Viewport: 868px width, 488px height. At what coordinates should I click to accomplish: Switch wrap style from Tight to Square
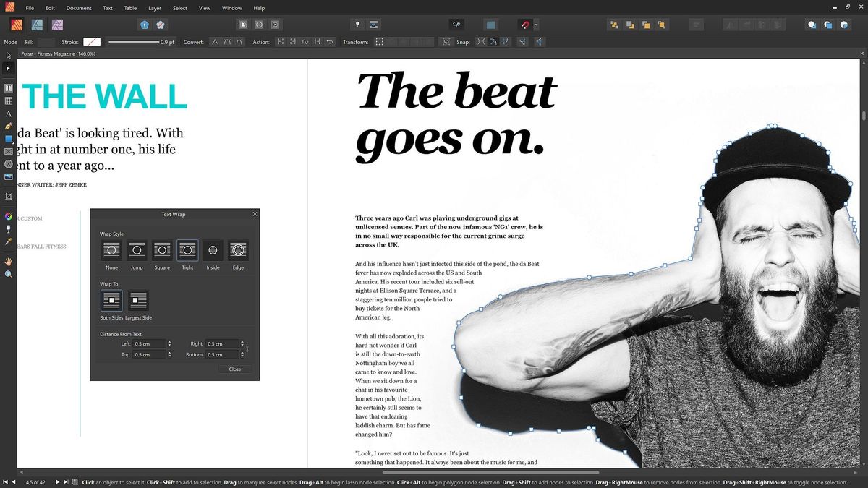[x=162, y=252]
